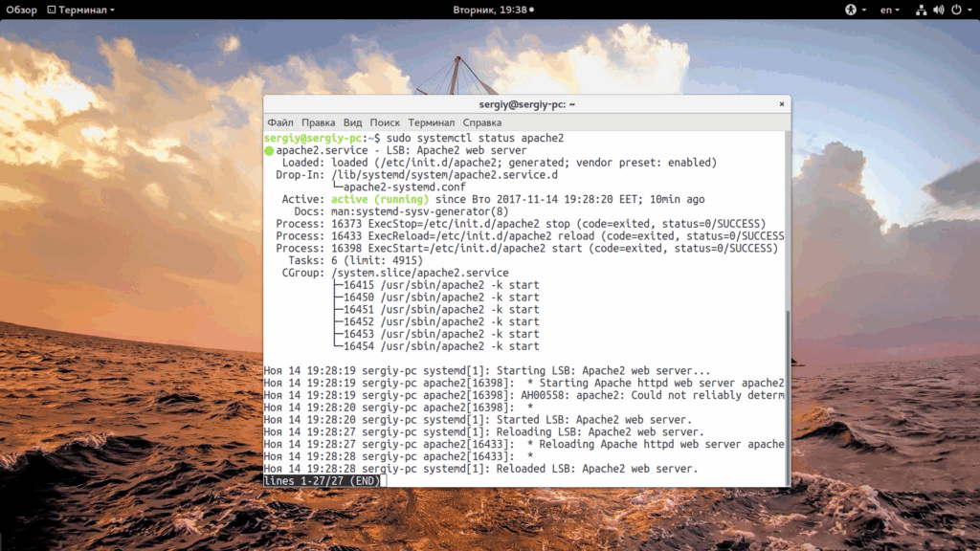Click the 'lines 1-27/27 (END)' pager prompt
This screenshot has width=980, height=551.
point(322,481)
